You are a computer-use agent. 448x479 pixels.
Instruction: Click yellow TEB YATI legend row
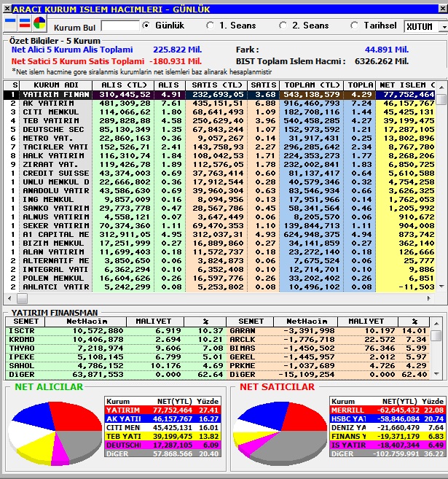click(x=162, y=436)
